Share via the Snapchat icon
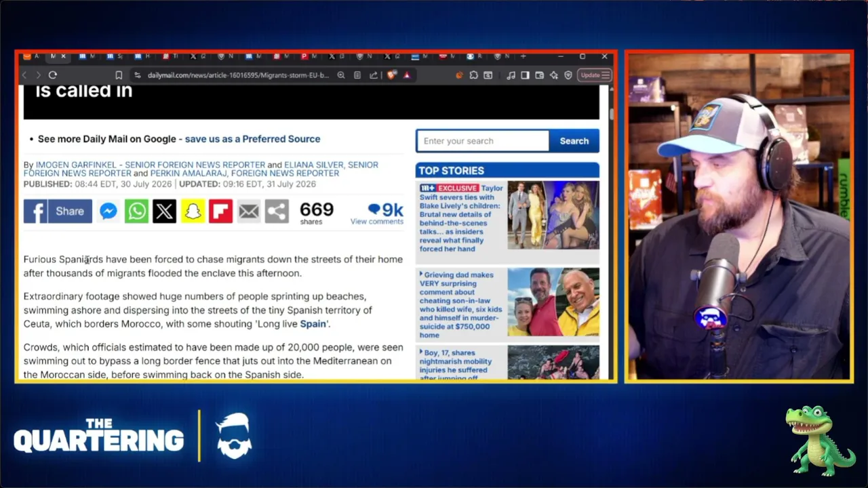The image size is (868, 488). (x=193, y=211)
